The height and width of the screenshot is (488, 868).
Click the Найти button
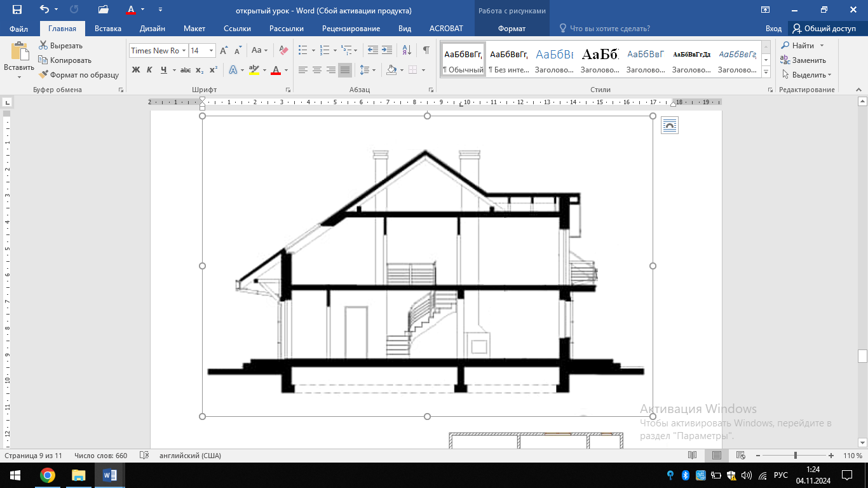tap(802, 46)
